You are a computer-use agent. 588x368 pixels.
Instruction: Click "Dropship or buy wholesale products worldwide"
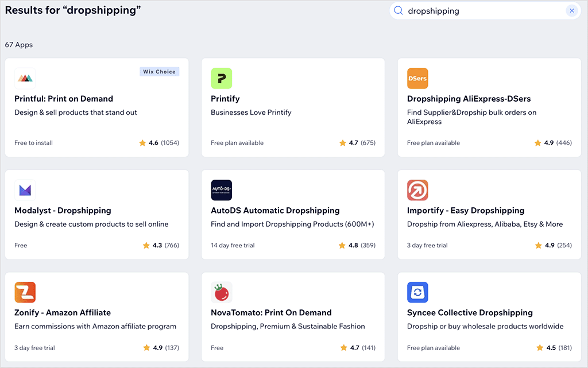coord(485,327)
